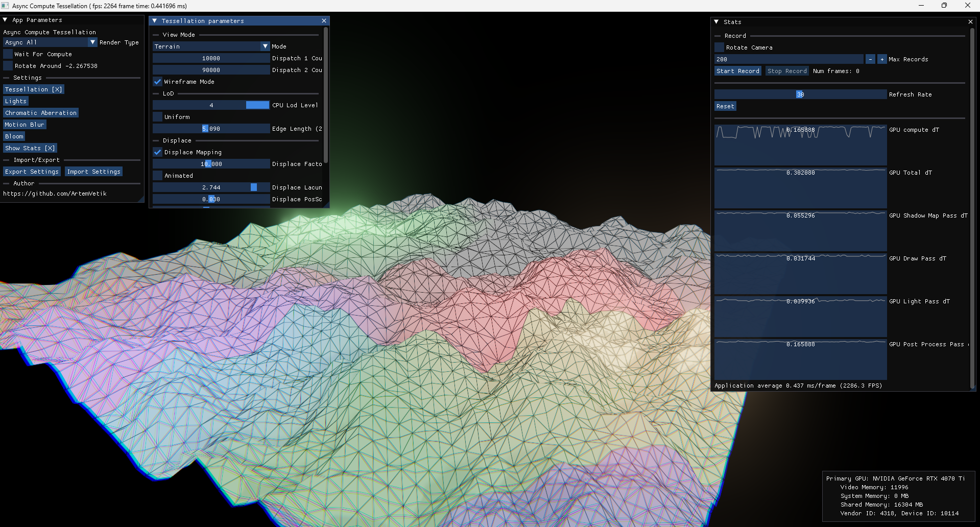Open the Bloom settings
The height and width of the screenshot is (527, 980).
click(14, 136)
